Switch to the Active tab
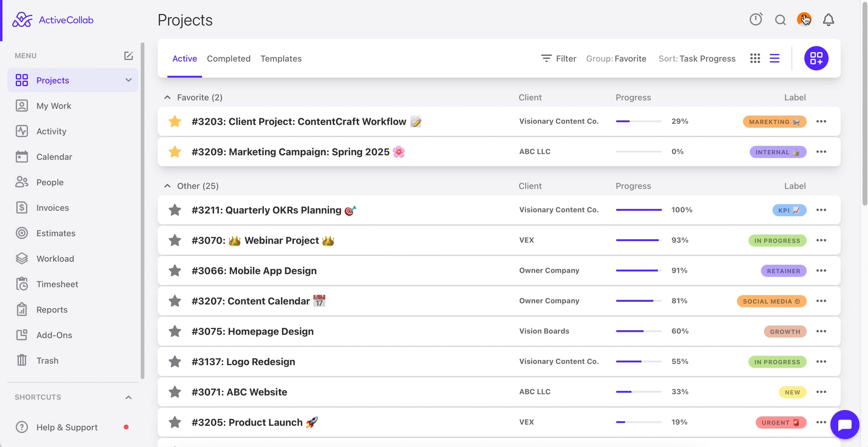 184,59
